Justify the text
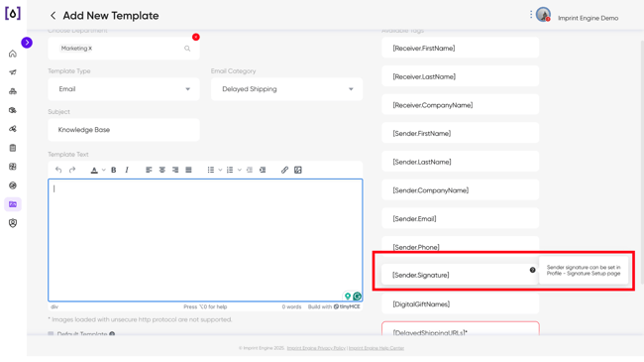644x362 pixels. 188,170
